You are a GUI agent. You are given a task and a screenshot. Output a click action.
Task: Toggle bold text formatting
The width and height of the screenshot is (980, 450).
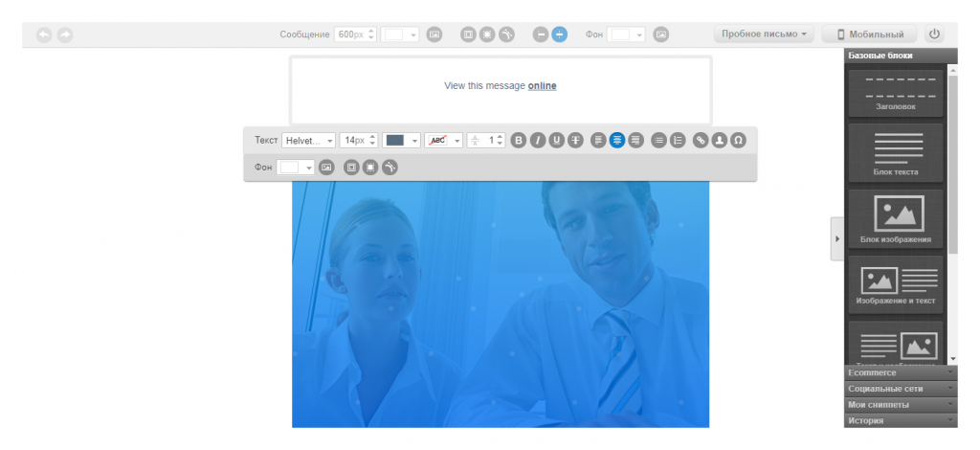(519, 140)
